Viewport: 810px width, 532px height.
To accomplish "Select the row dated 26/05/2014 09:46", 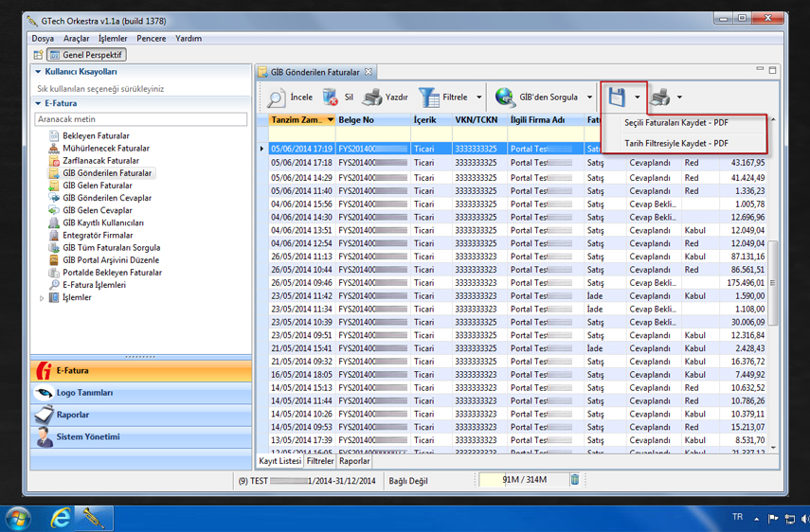I will click(516, 283).
